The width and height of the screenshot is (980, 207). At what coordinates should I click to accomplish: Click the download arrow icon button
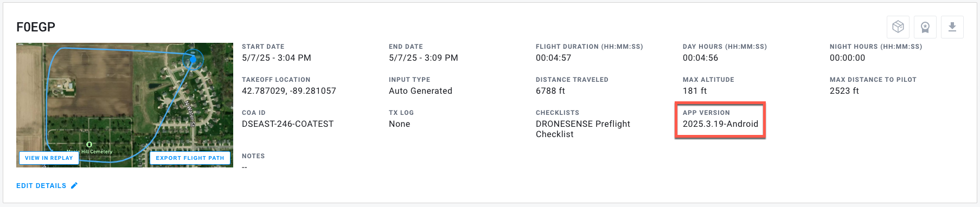952,27
